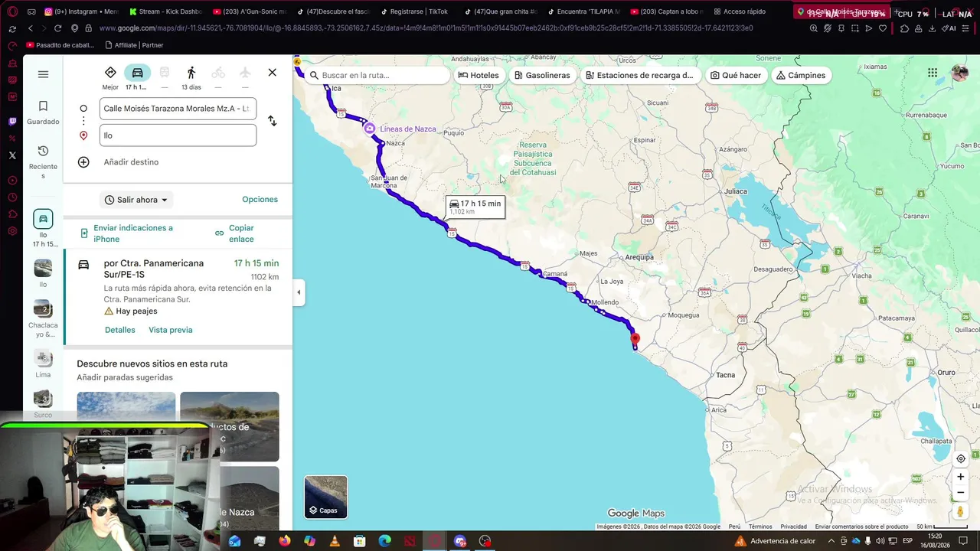Open the Google apps grid

933,73
